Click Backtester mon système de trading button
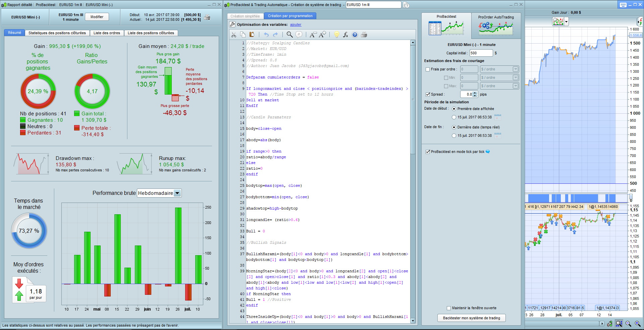Viewport: 644px width, 330px height. (x=471, y=318)
